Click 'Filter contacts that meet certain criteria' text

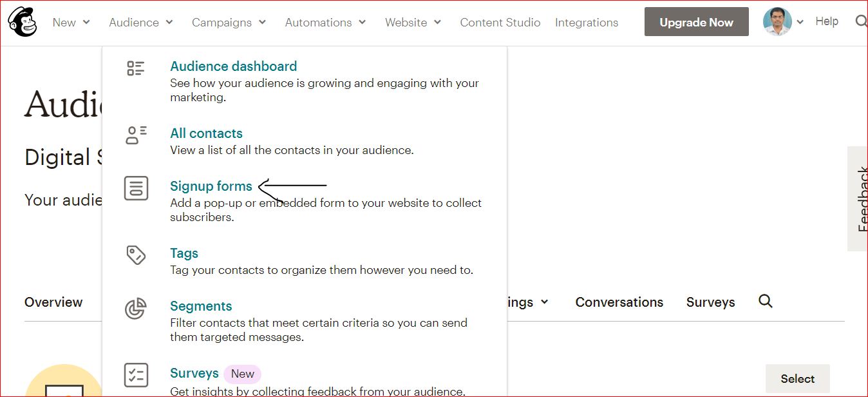click(x=319, y=330)
